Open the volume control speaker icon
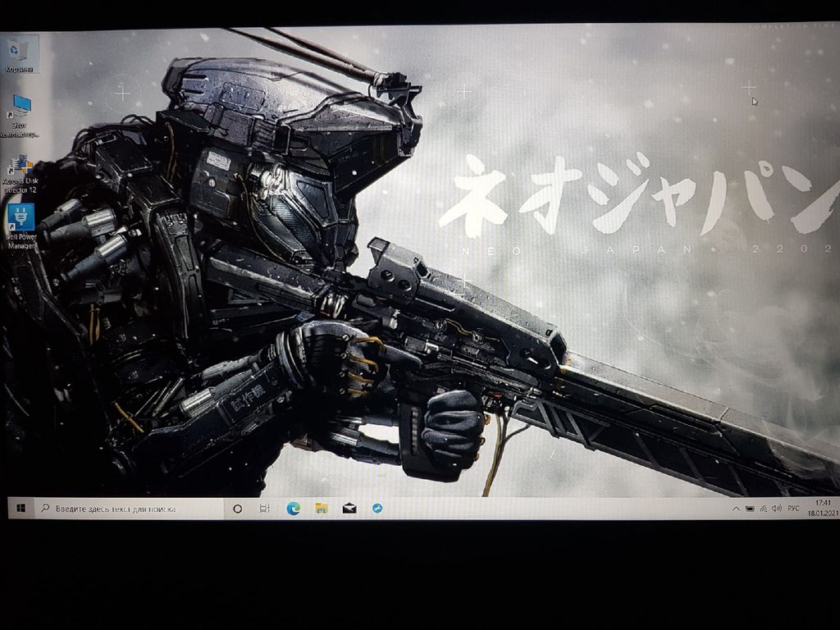This screenshot has height=630, width=840. pyautogui.click(x=776, y=509)
